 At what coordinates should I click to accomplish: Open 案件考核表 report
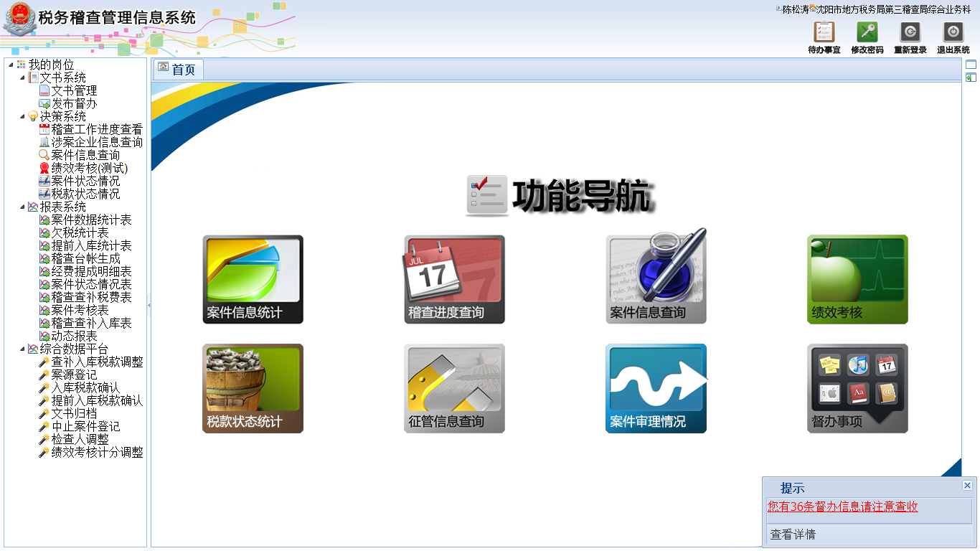pyautogui.click(x=80, y=311)
